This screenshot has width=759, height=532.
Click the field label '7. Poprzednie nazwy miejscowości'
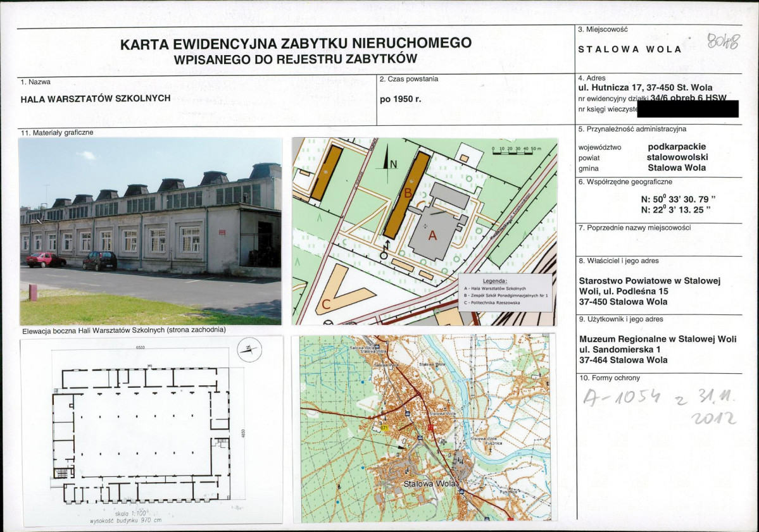[x=634, y=228]
